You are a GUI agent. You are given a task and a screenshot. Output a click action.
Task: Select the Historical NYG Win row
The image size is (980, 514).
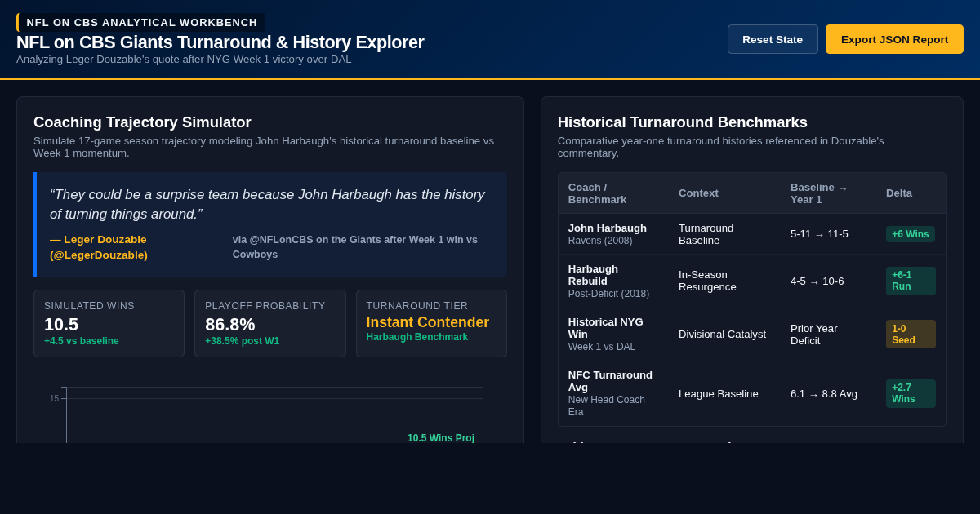[752, 335]
